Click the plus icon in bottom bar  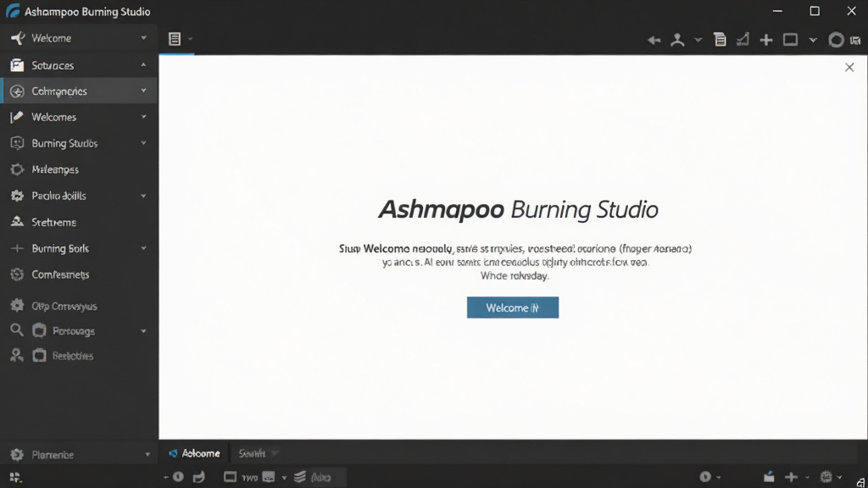pos(791,477)
